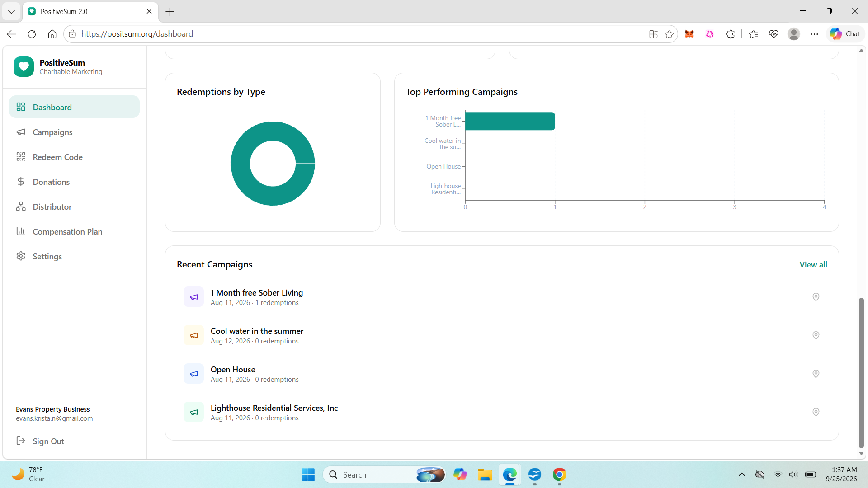Image resolution: width=868 pixels, height=488 pixels.
Task: Show hidden system tray icons chevron
Action: (x=741, y=474)
